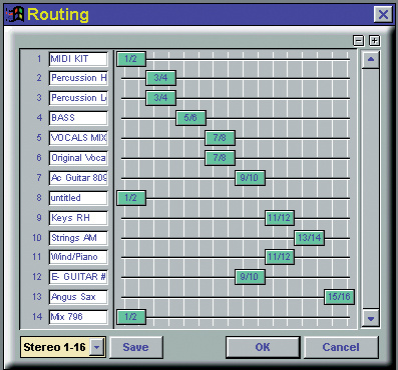The height and width of the screenshot is (370, 398).
Task: Click the Strings AM name field
Action: coord(78,238)
